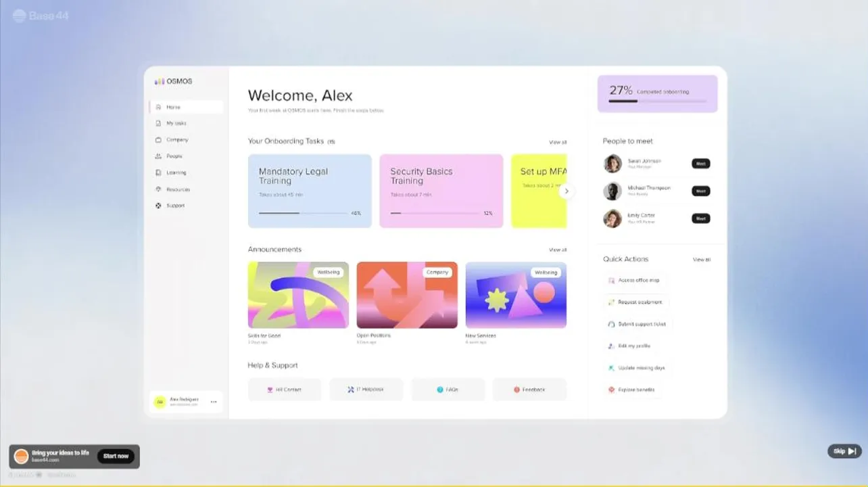Skip the advertisement
Viewport: 868px width, 487px height.
(845, 451)
